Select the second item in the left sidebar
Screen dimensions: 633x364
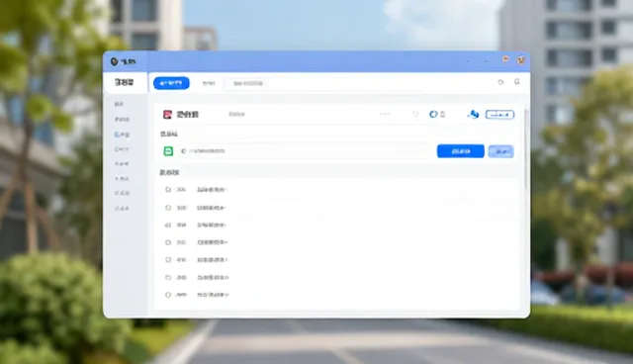[x=122, y=120]
